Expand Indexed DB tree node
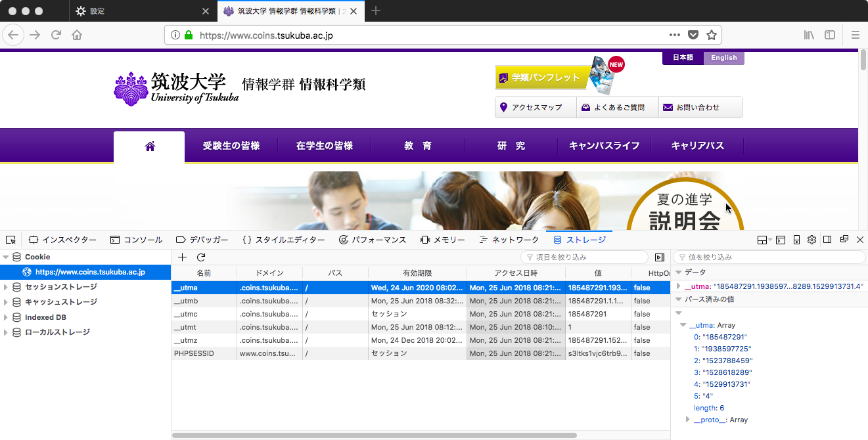 [6, 317]
